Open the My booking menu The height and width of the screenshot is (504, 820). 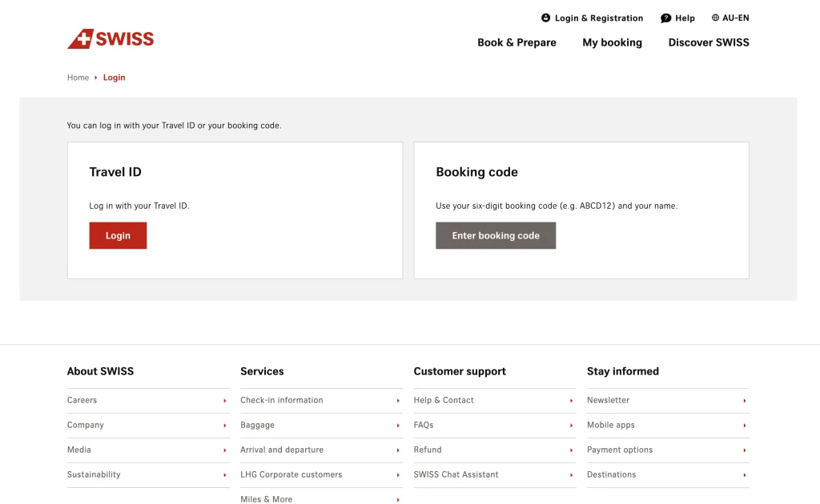click(612, 43)
